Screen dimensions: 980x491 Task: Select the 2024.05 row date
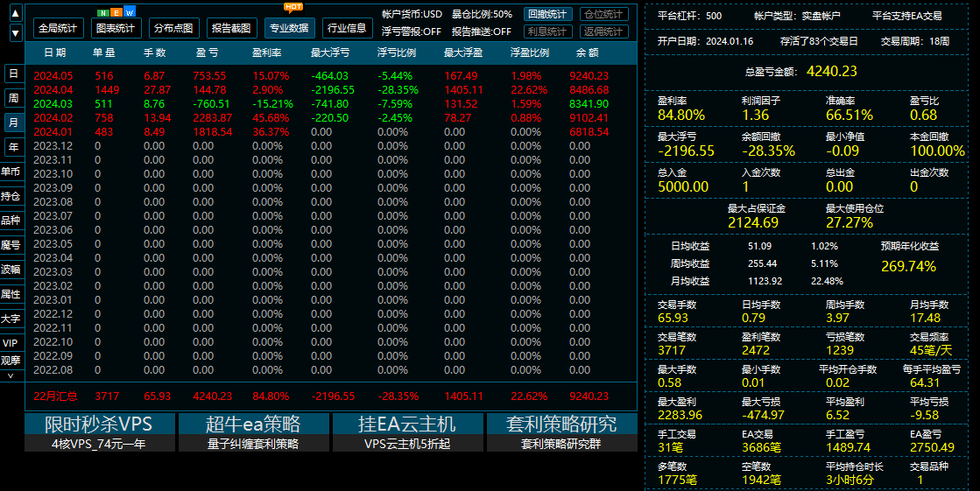click(53, 75)
